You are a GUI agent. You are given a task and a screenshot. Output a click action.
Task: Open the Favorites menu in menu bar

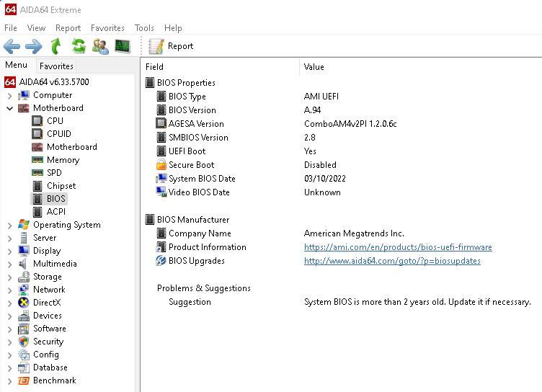point(107,28)
